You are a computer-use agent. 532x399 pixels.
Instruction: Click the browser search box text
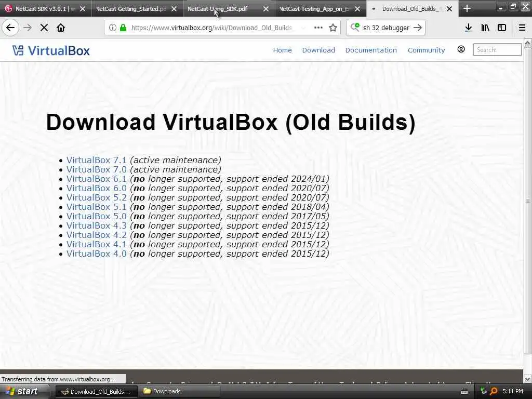pyautogui.click(x=386, y=28)
